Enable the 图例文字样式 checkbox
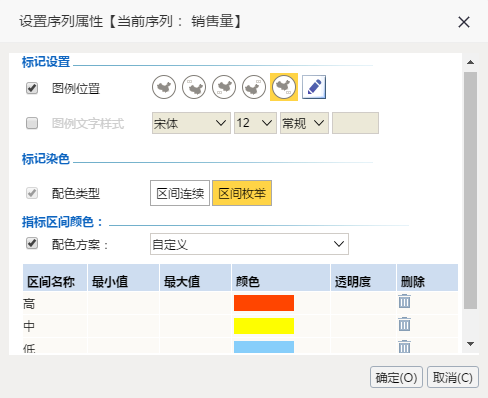Screen dimensions: 488x398 tap(32, 123)
